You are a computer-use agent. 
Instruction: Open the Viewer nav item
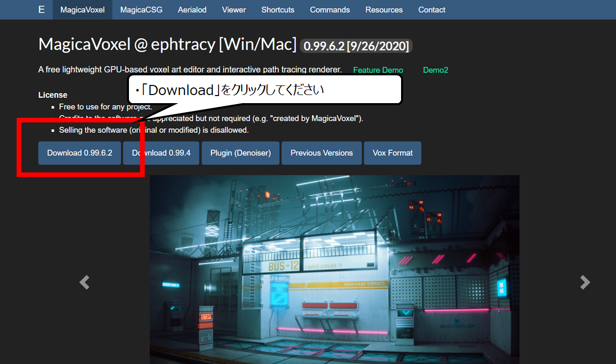pyautogui.click(x=234, y=10)
